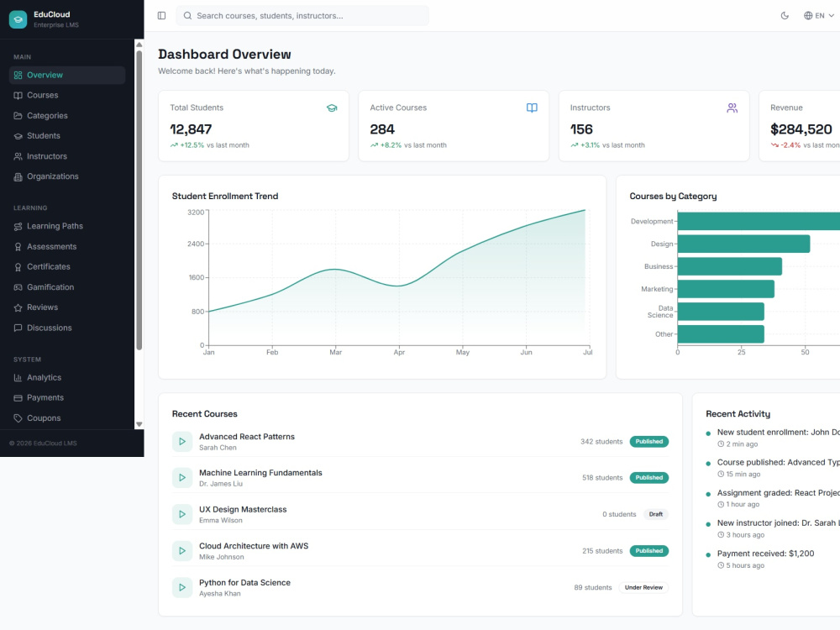Open Organizations in the sidebar
The image size is (840, 630).
67,176
